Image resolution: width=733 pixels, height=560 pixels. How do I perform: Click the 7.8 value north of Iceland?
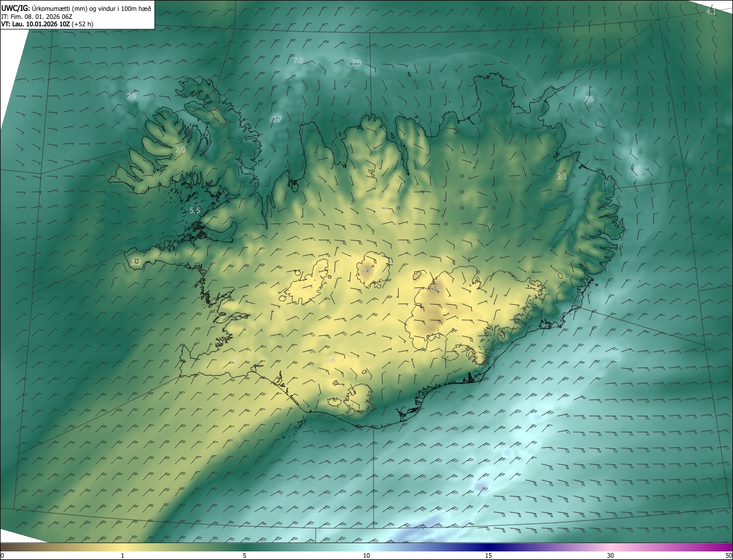tap(298, 60)
